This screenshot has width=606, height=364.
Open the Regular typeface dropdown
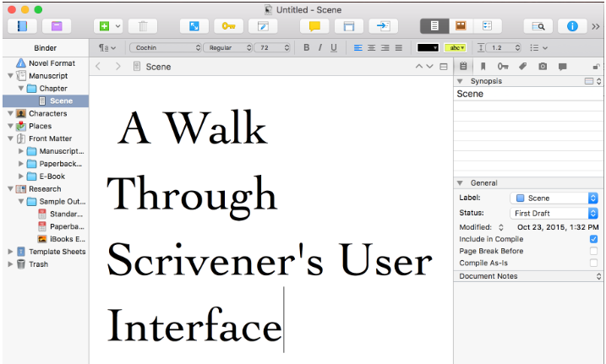click(x=227, y=47)
